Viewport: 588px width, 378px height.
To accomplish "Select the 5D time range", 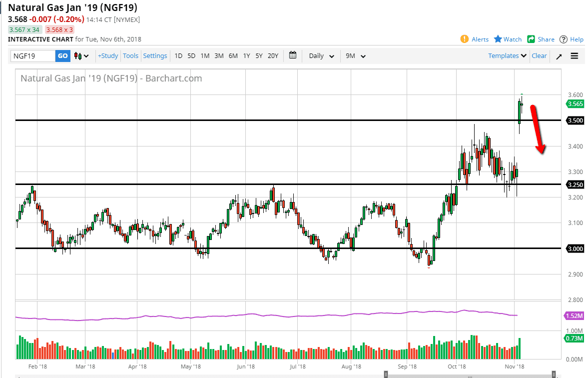I will pos(191,56).
